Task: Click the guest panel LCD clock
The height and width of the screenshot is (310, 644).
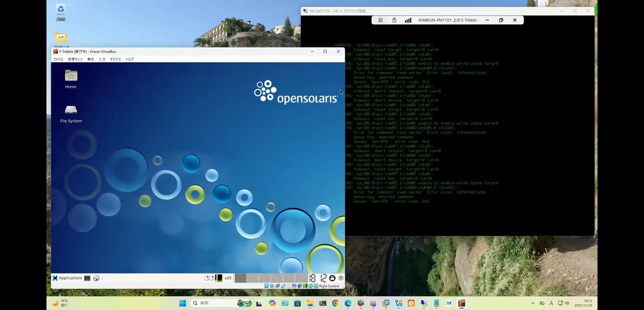Action: click(318, 278)
